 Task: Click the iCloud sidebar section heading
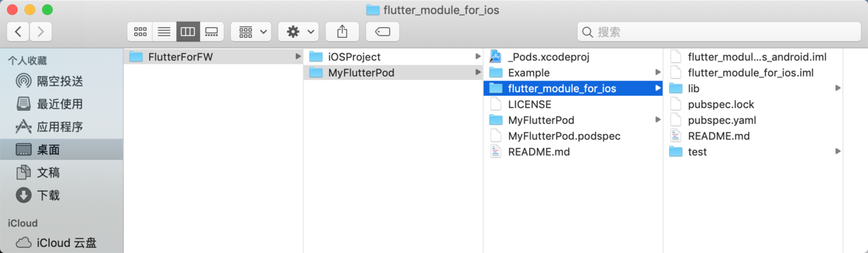tap(22, 223)
